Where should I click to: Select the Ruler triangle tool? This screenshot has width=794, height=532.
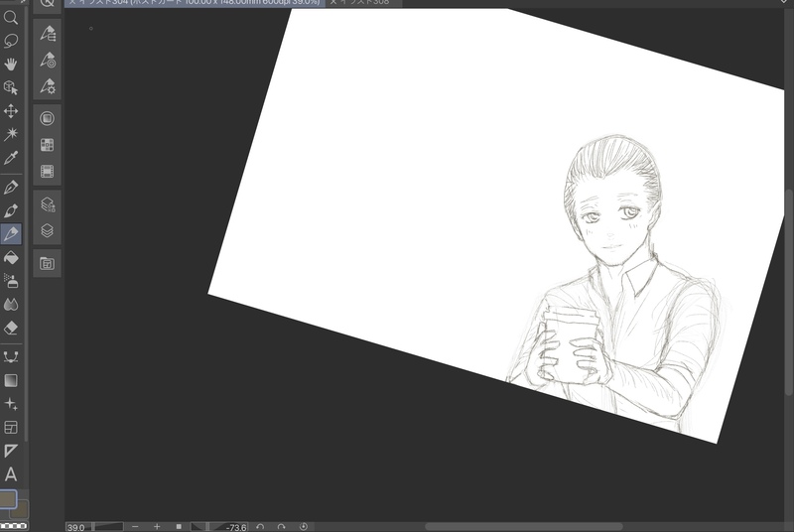(x=11, y=451)
